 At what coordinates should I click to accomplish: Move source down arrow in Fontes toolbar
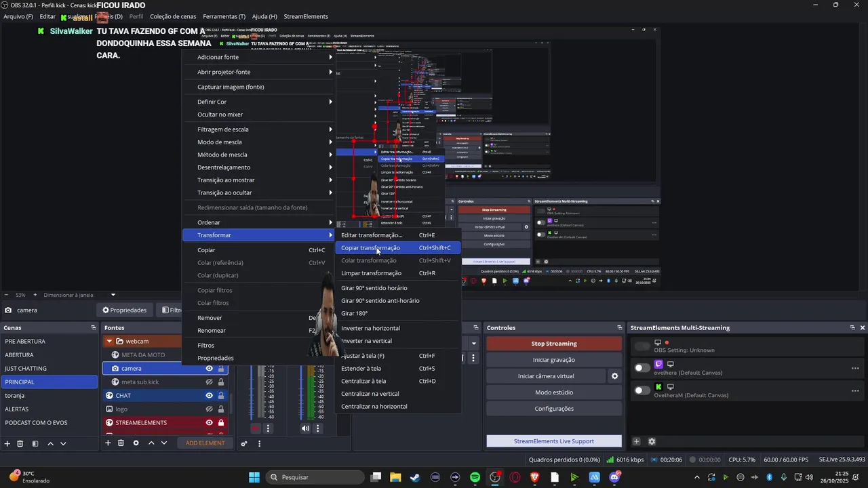(163, 443)
